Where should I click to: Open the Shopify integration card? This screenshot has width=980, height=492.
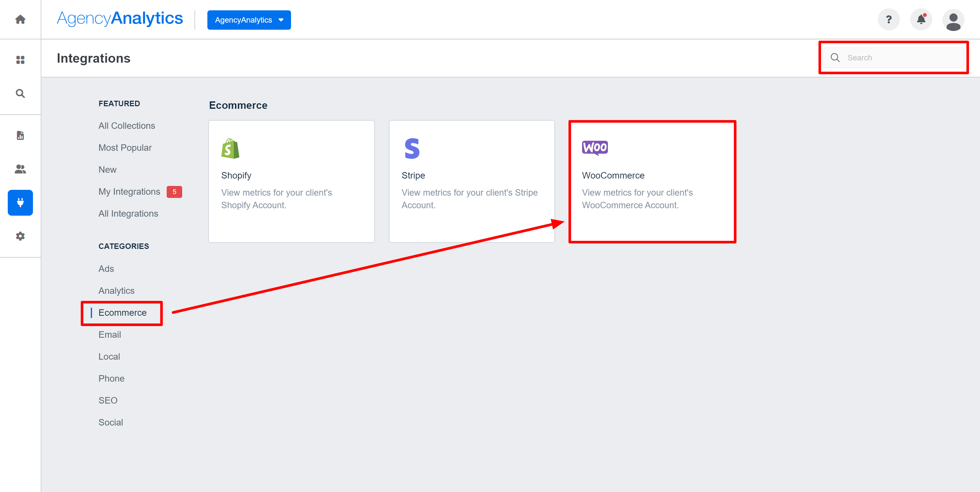(x=291, y=181)
